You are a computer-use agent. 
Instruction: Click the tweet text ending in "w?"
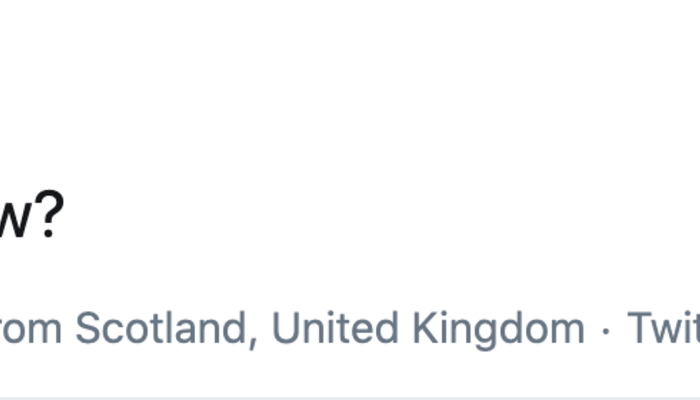(30, 215)
